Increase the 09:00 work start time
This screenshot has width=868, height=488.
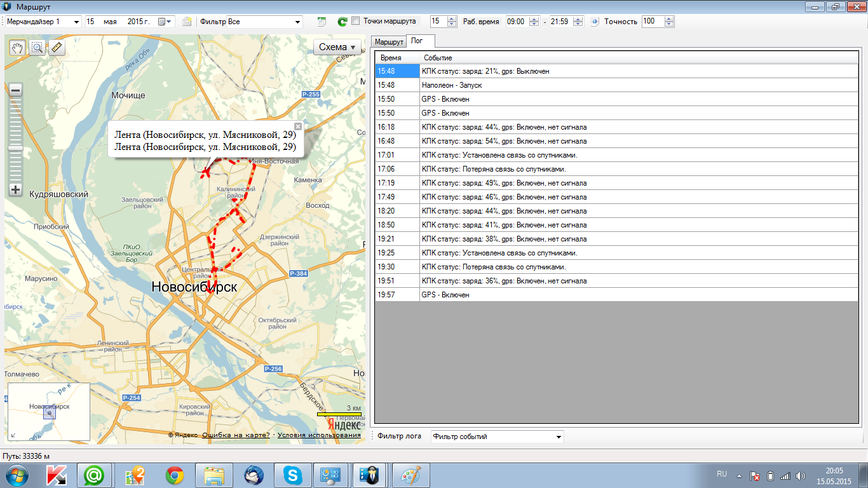[x=534, y=19]
